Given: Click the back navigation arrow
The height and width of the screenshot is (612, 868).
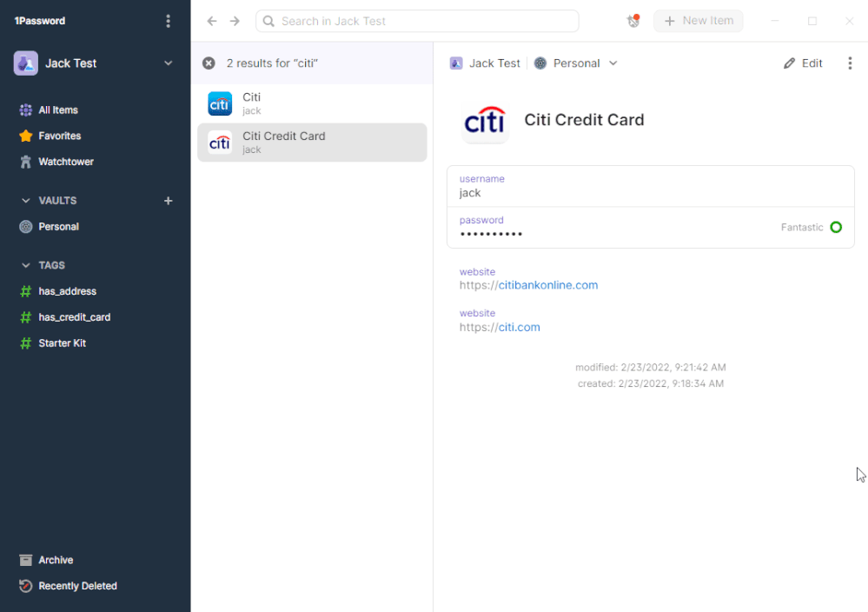Looking at the screenshot, I should (x=212, y=21).
